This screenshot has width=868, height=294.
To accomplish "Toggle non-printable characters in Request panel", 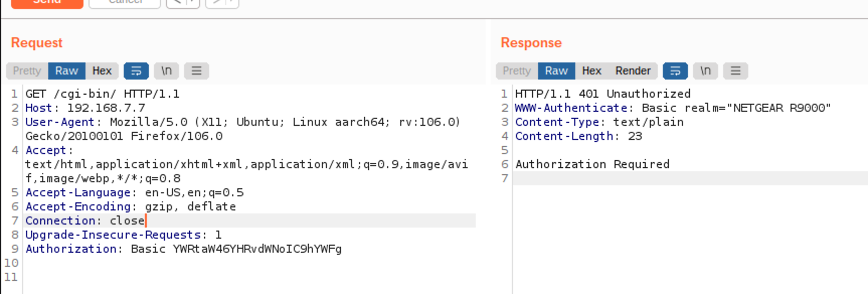I will tap(166, 71).
